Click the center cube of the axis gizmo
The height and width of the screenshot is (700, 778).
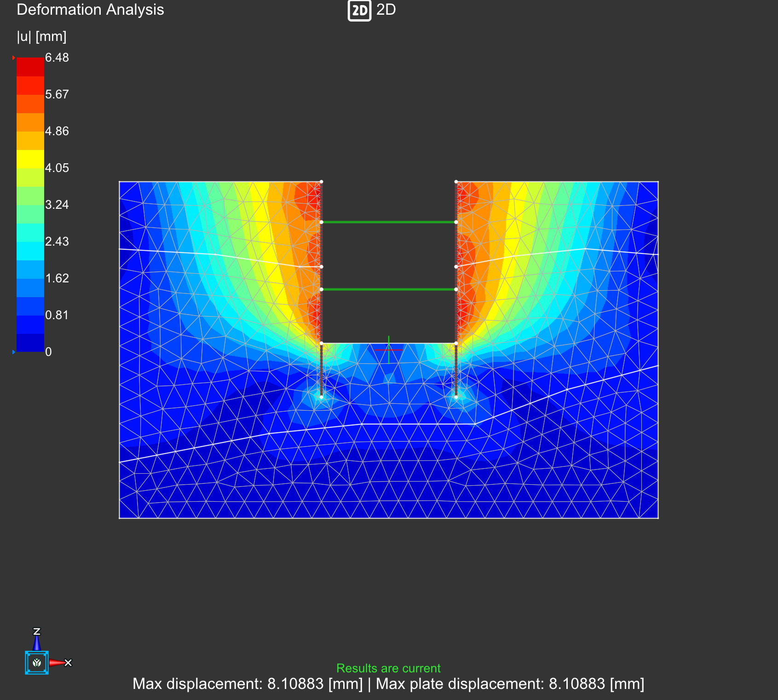click(37, 663)
